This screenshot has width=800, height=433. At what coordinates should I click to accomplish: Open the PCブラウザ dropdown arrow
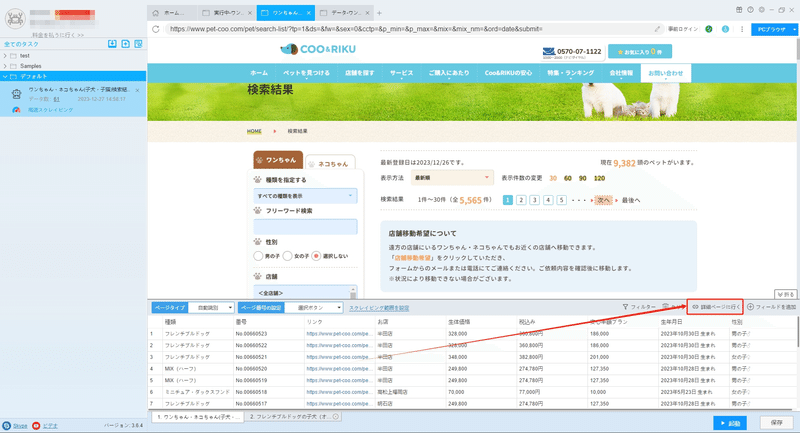794,30
